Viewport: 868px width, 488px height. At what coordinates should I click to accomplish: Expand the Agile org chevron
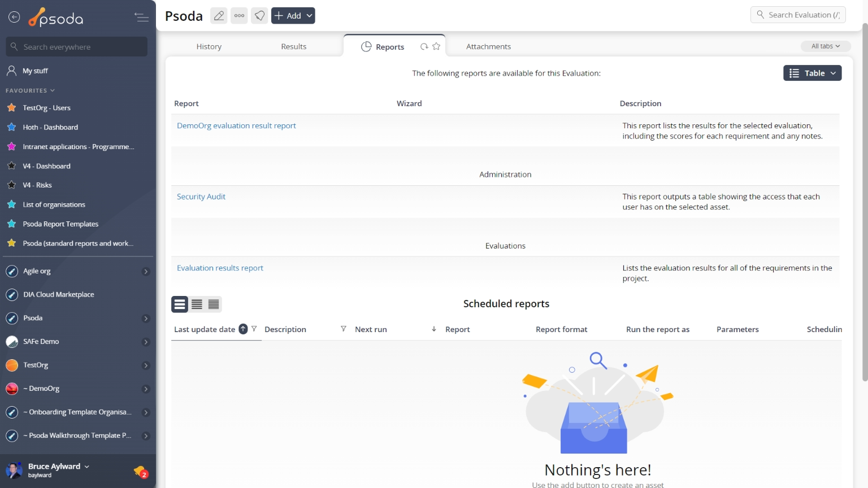pos(146,272)
